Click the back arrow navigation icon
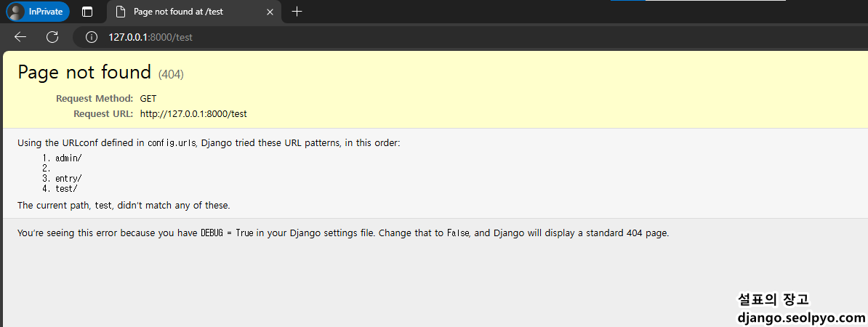This screenshot has width=868, height=327. tap(20, 37)
